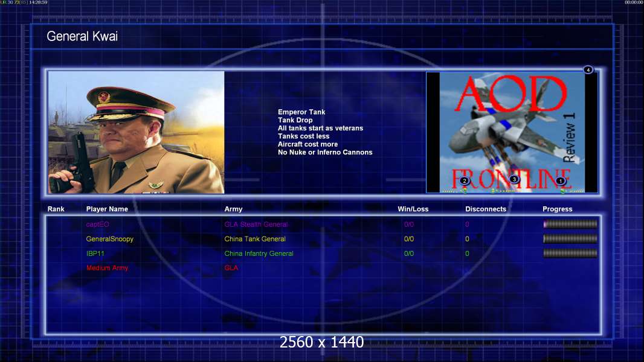Image resolution: width=644 pixels, height=362 pixels.
Task: Click the Win/Loss column header
Action: click(x=413, y=209)
